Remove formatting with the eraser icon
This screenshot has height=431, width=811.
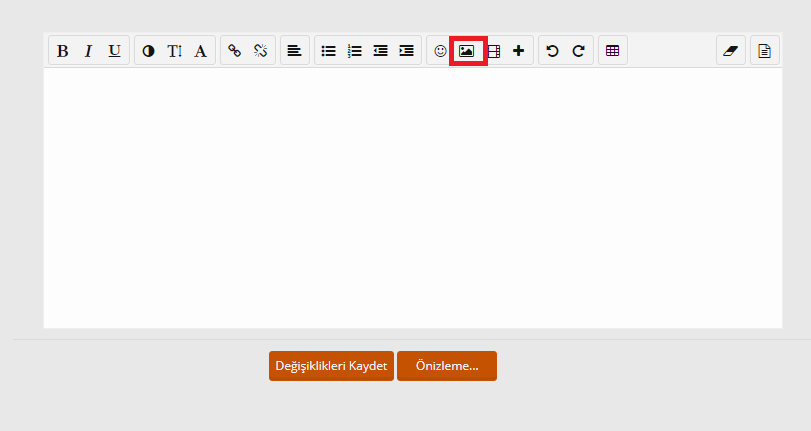[x=730, y=51]
